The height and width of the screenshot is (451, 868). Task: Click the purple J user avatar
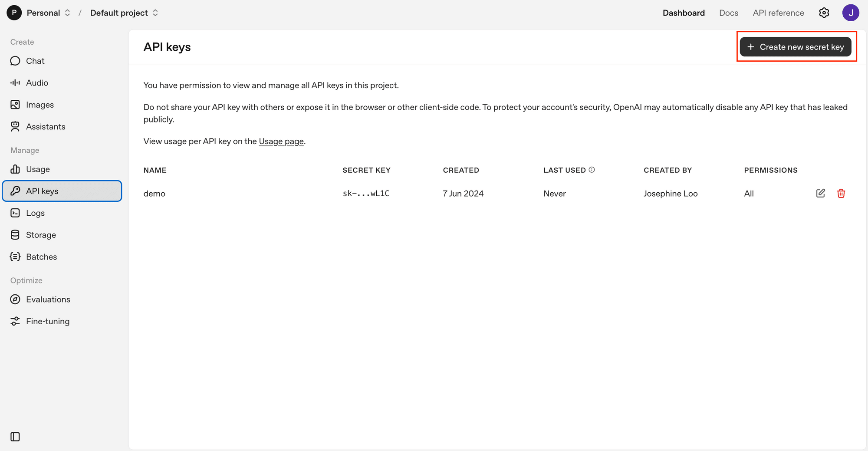850,13
